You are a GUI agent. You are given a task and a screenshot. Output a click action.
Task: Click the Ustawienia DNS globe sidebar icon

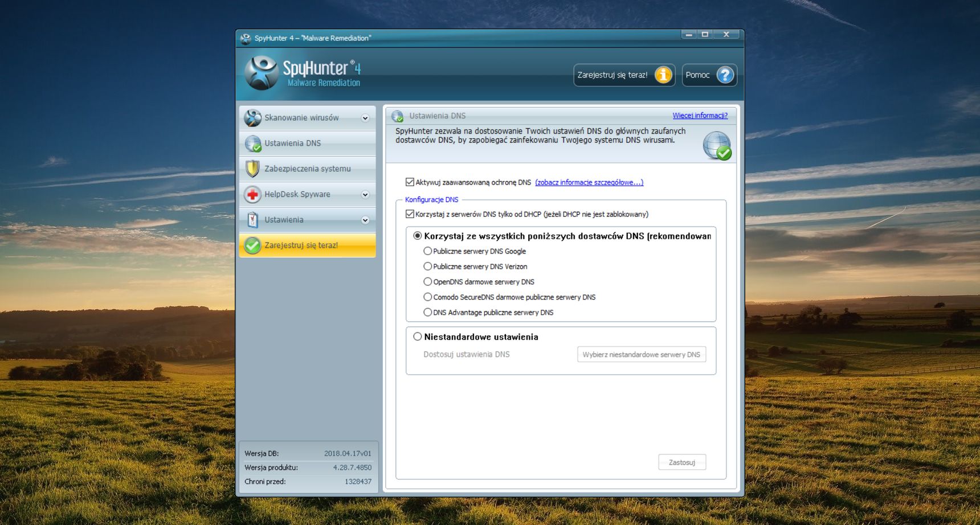[x=252, y=143]
